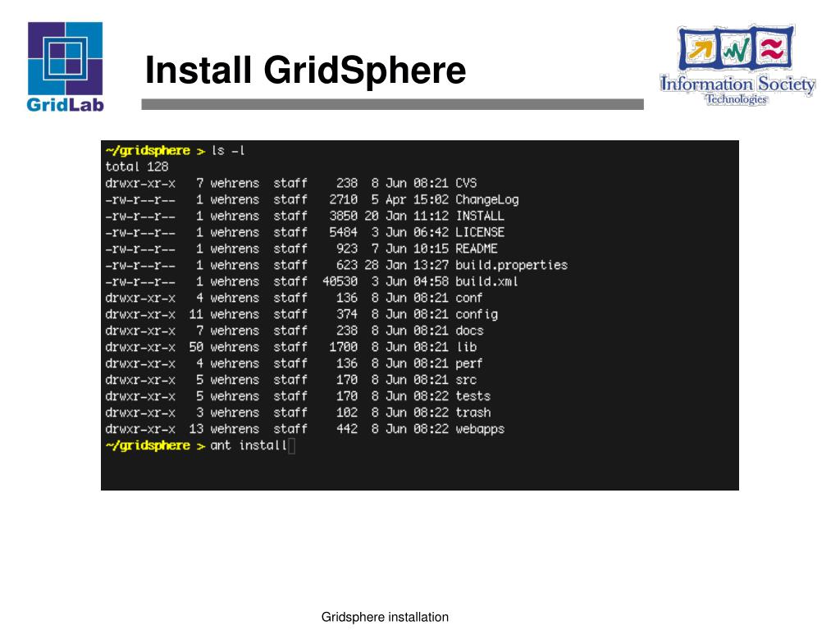Viewport: 840px width, 630px height.
Task: Click the link count 50 on lib row
Action: coord(196,347)
